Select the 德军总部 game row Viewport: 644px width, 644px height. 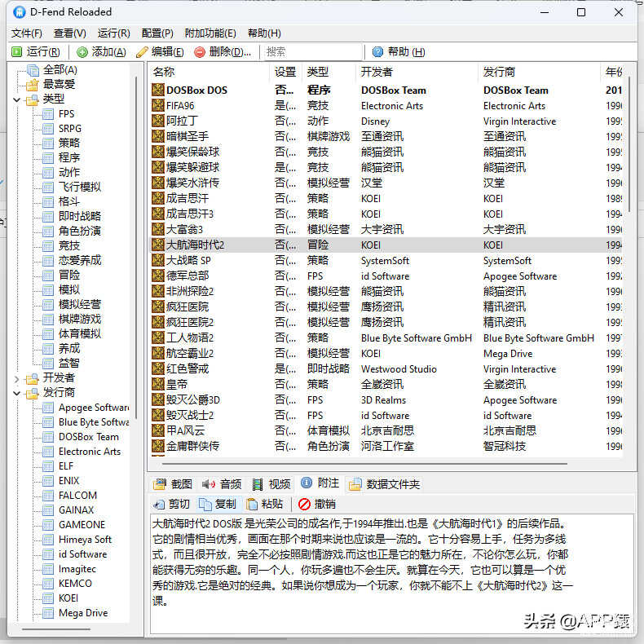[386, 276]
